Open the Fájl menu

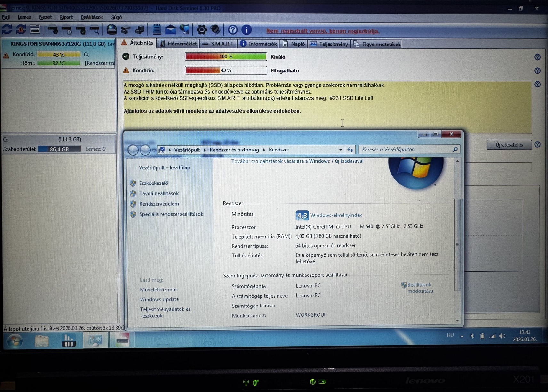tap(6, 17)
